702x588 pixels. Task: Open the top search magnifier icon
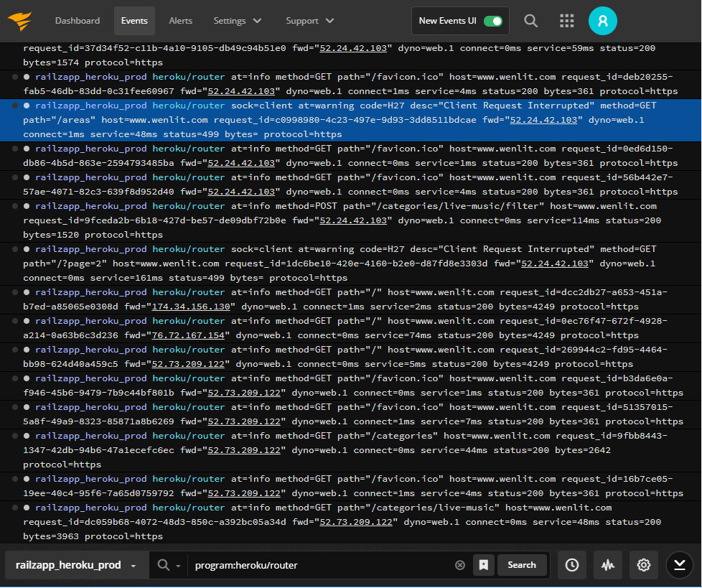coord(530,21)
